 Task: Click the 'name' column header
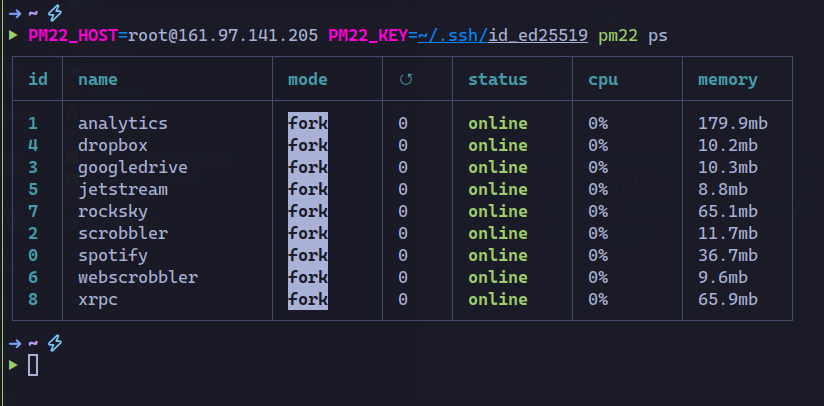[x=98, y=80]
